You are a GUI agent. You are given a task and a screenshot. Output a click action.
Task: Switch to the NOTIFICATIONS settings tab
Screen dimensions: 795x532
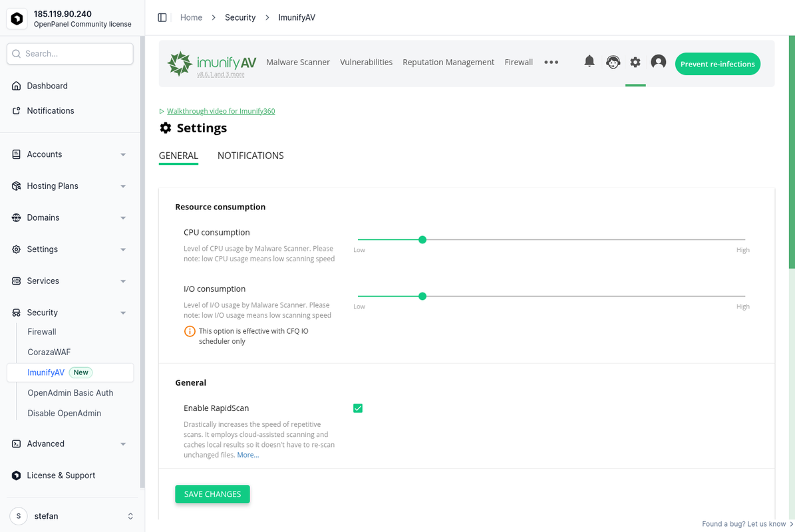pos(250,156)
